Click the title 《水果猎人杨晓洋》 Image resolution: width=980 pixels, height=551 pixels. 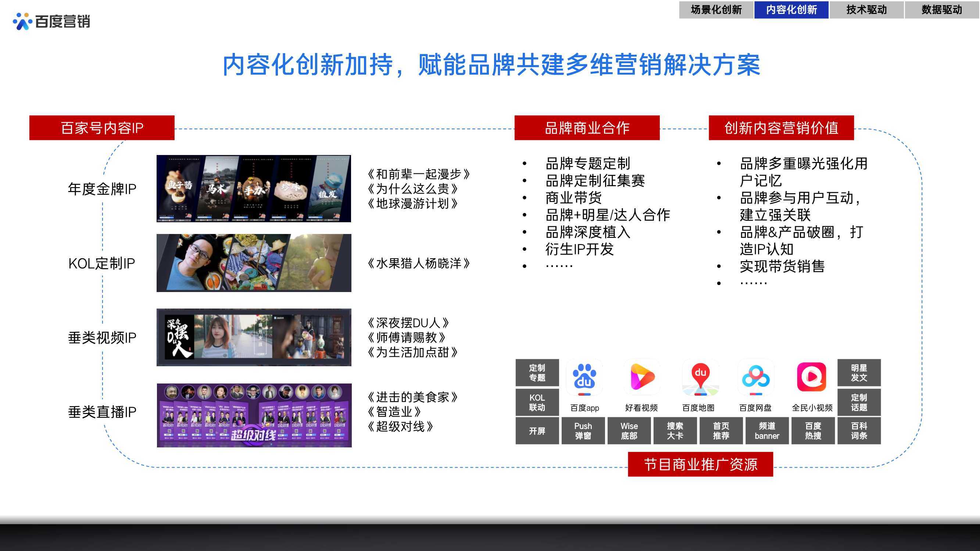pos(418,263)
